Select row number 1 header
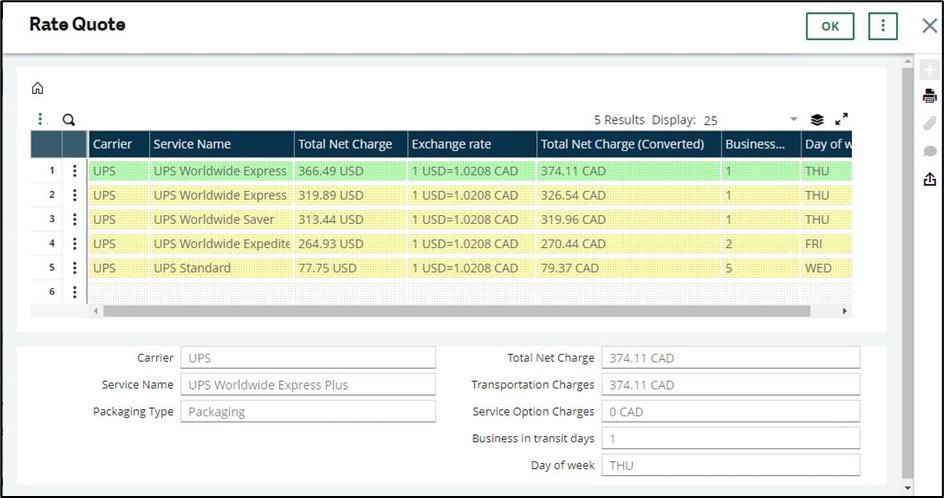944x498 pixels. 46,171
